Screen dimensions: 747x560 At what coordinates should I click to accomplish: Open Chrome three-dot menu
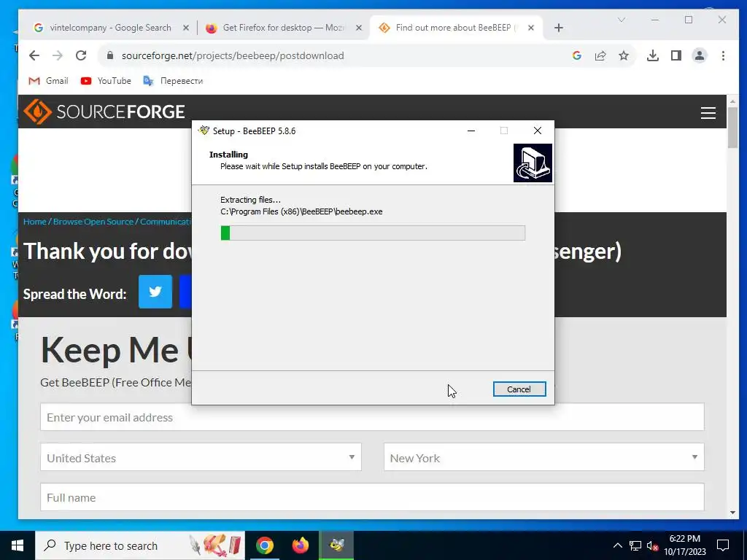[x=723, y=55]
